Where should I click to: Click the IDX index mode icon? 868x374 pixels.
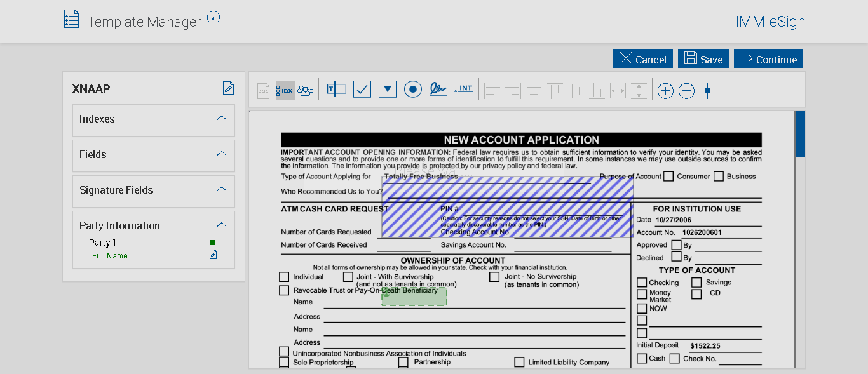286,91
